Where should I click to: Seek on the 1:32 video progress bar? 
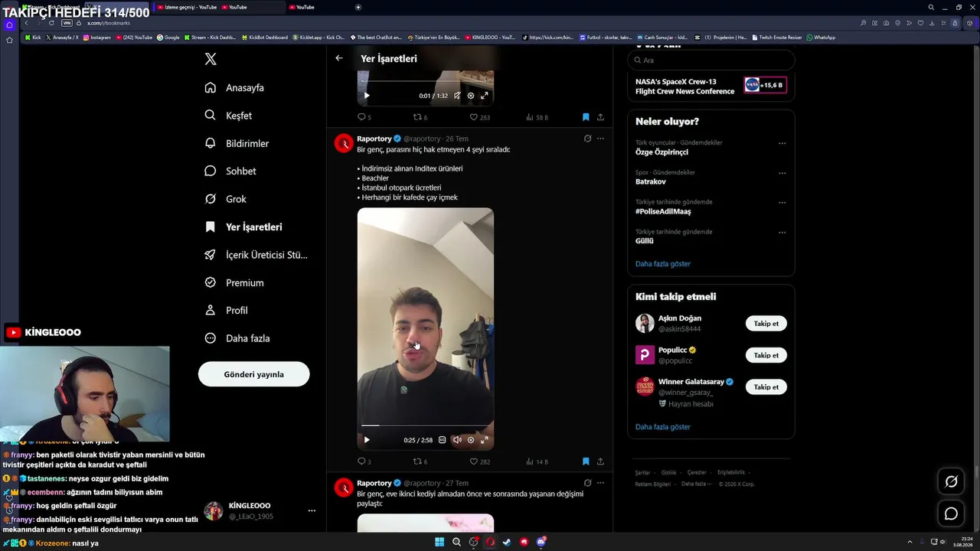[x=425, y=81]
